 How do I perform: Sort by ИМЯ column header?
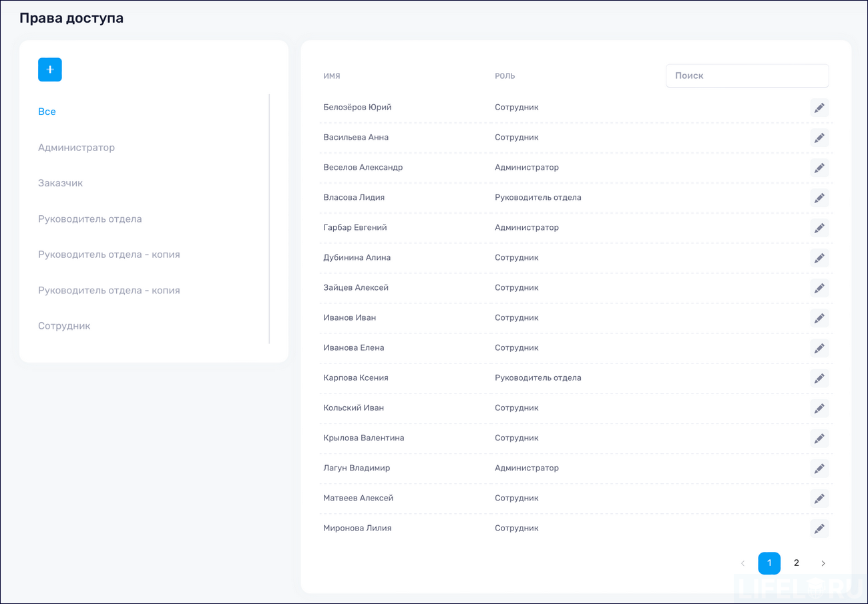pos(332,76)
